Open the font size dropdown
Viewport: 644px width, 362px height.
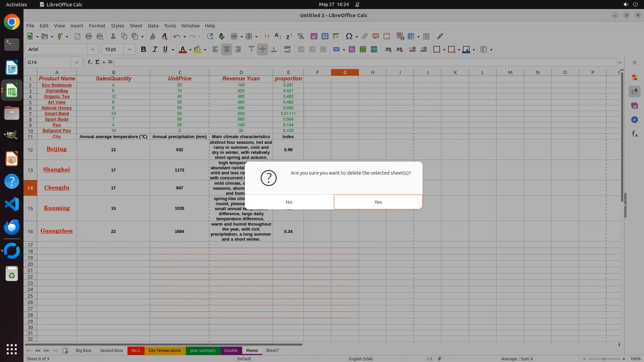point(129,50)
